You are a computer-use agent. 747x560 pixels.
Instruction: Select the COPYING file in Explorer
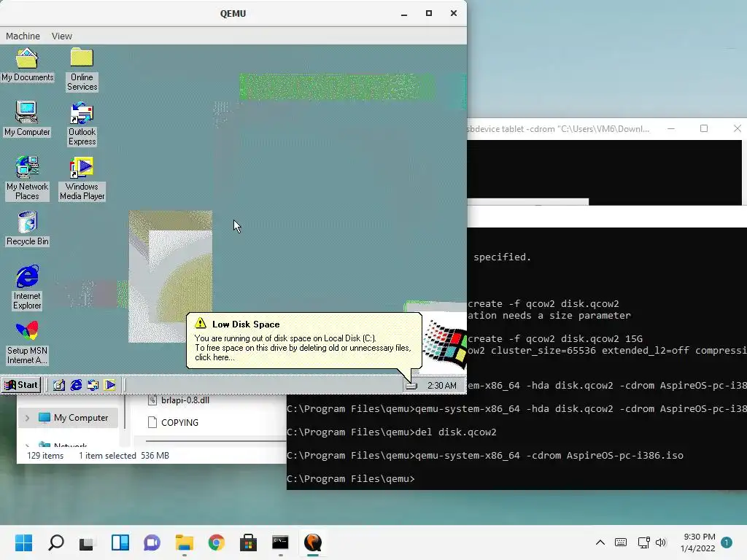point(173,422)
